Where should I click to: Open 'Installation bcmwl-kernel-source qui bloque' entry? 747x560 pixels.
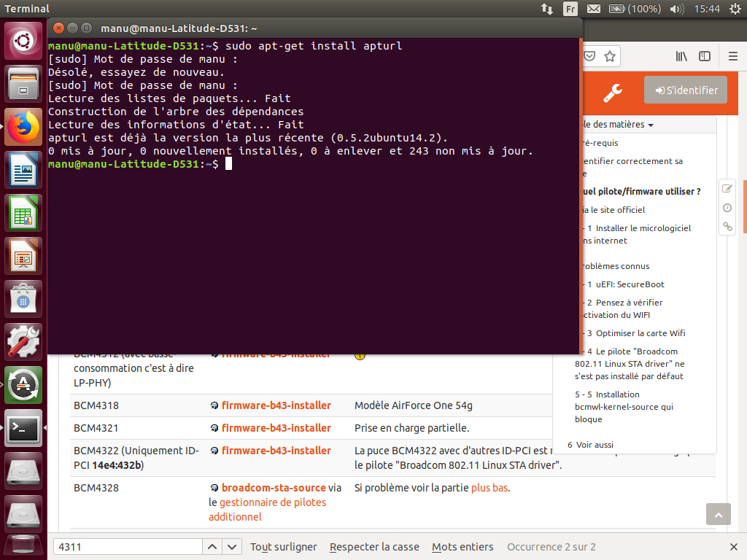click(624, 407)
